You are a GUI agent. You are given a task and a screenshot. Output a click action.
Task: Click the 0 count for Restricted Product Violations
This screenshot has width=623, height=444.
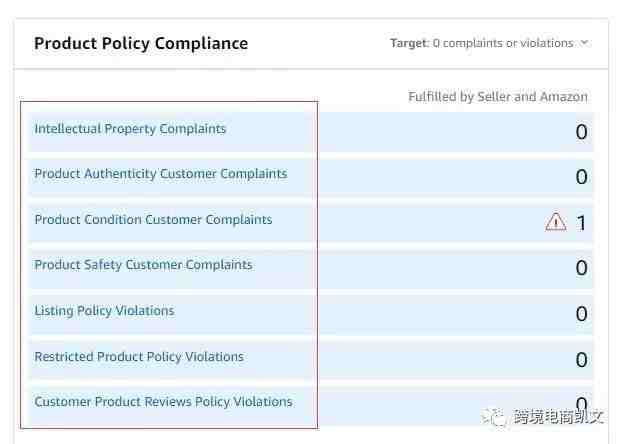(x=581, y=360)
